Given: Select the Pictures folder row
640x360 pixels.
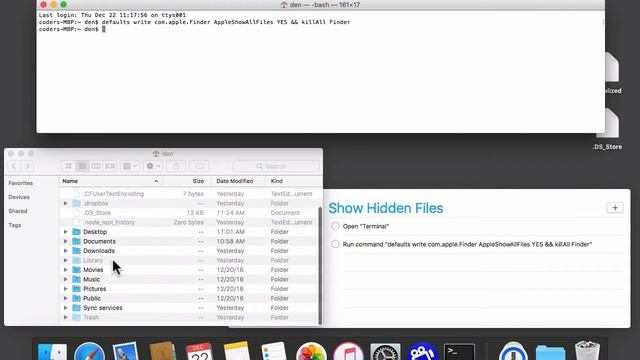Looking at the screenshot, I should click(188, 289).
